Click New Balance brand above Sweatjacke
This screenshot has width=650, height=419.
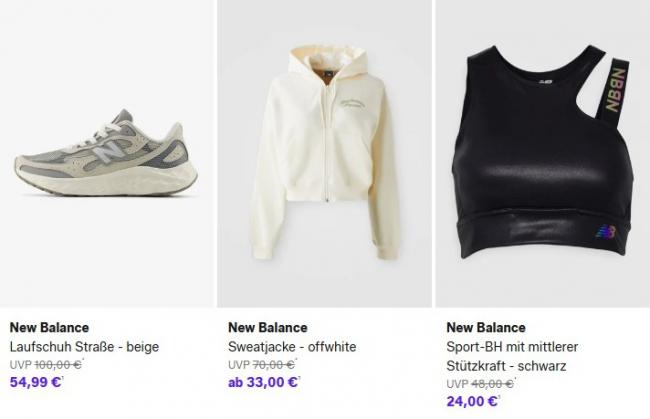[x=268, y=327]
